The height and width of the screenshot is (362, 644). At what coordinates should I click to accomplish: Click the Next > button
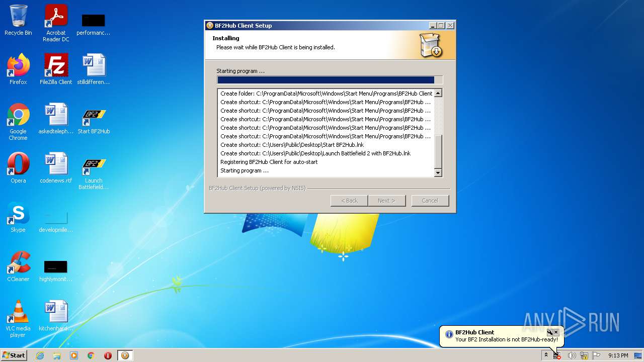coord(386,201)
